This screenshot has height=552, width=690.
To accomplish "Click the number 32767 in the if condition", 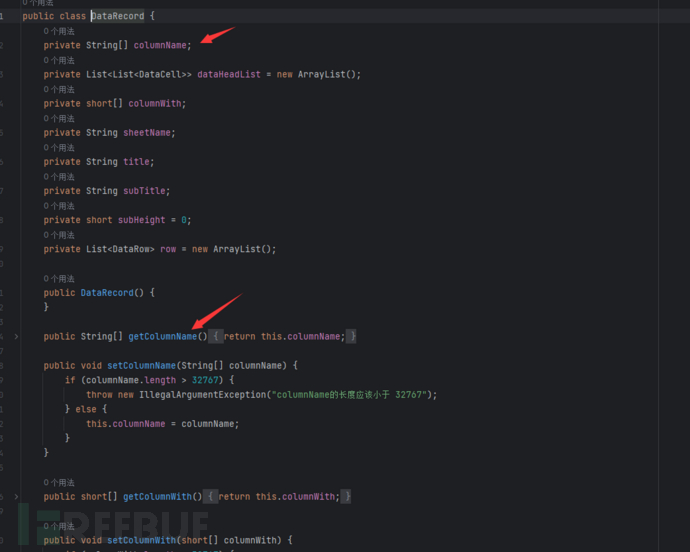I will [x=205, y=380].
